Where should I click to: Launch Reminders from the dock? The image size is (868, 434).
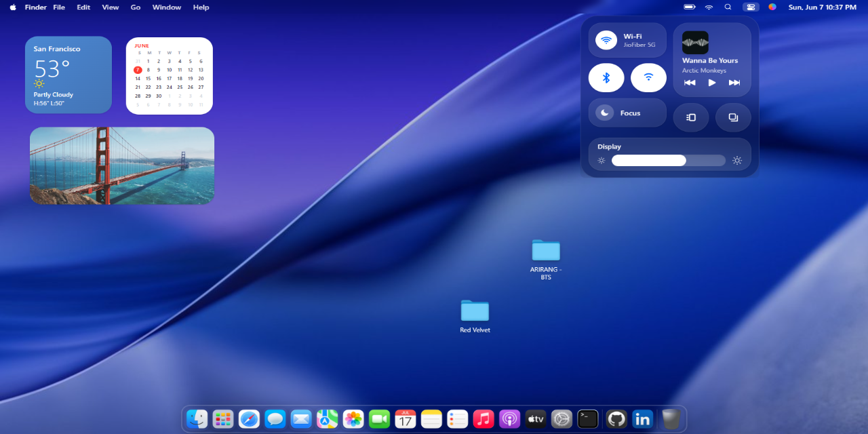point(458,419)
